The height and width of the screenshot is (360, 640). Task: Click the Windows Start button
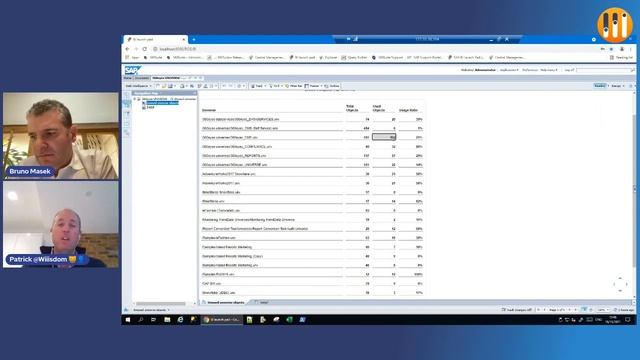click(x=128, y=320)
